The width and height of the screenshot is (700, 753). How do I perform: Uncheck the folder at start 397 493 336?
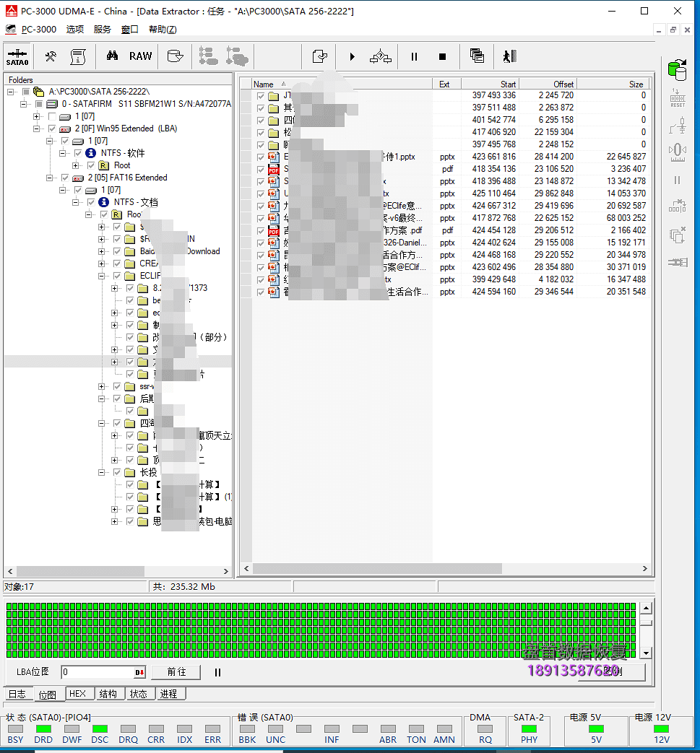coord(261,95)
